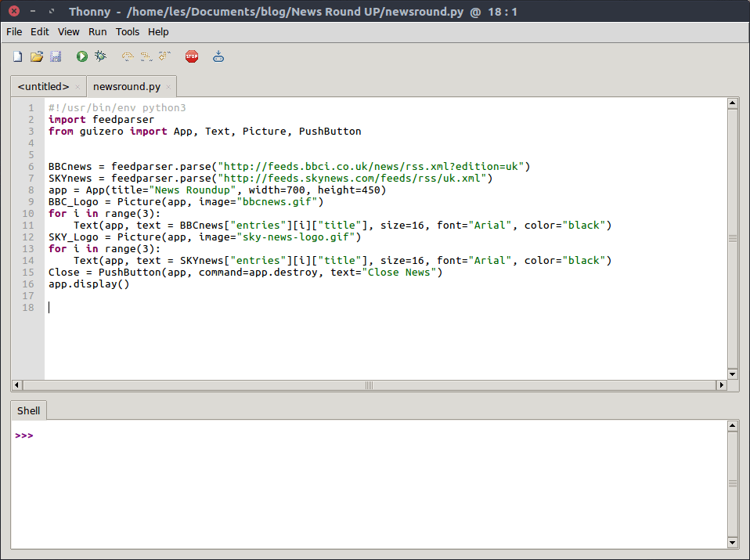Select the newsround.py editor tab
This screenshot has height=560, width=750.
click(x=127, y=87)
